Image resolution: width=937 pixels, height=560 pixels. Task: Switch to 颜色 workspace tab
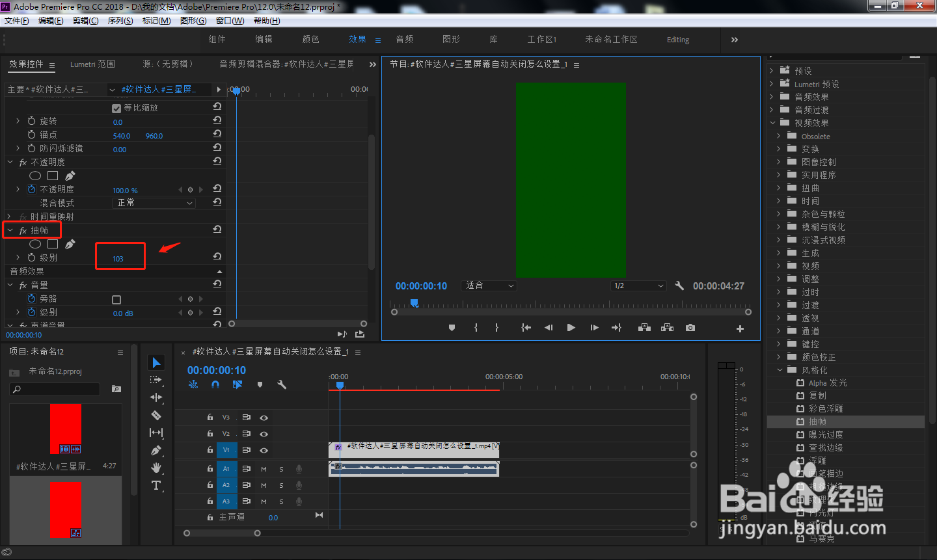pos(310,40)
